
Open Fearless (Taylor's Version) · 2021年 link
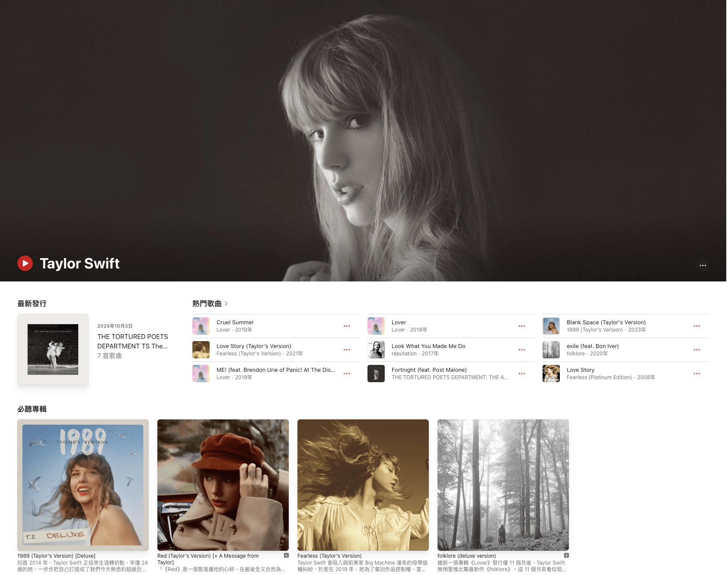click(x=260, y=354)
